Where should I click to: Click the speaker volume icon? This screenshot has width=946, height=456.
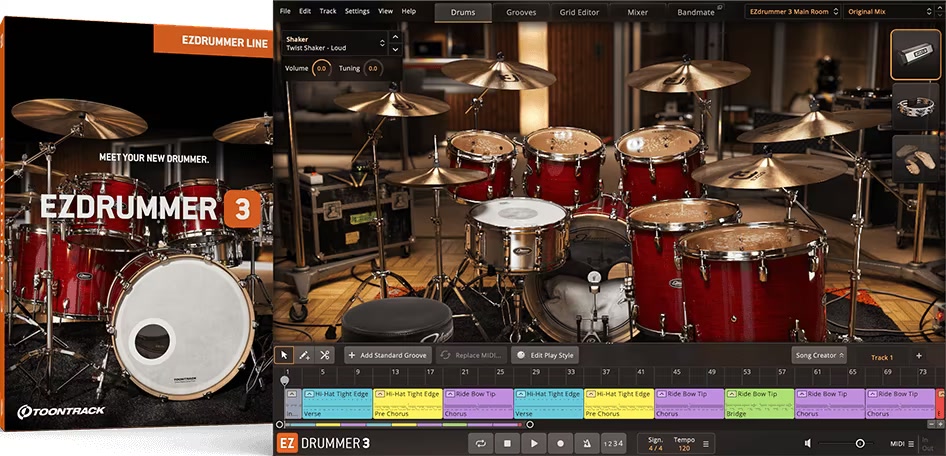coord(808,443)
